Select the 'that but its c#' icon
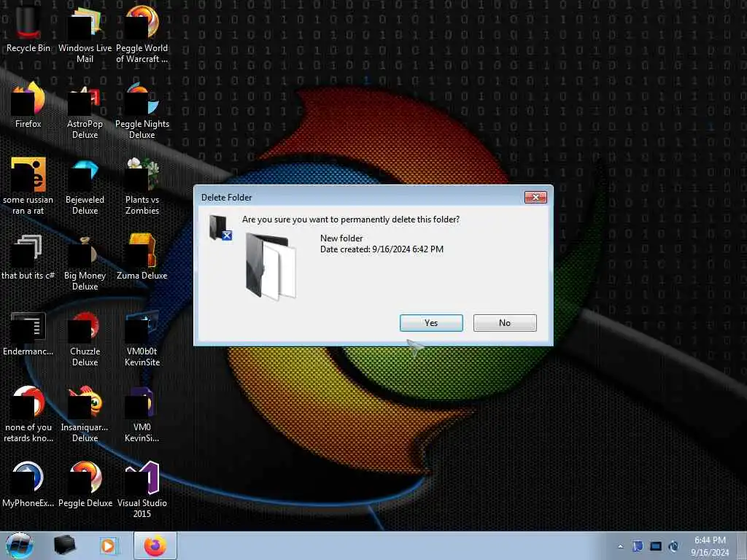This screenshot has height=560, width=747. (28, 257)
